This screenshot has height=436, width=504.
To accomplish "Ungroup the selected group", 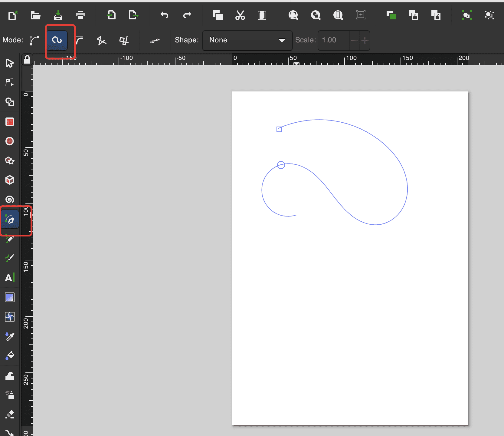I will pos(489,15).
